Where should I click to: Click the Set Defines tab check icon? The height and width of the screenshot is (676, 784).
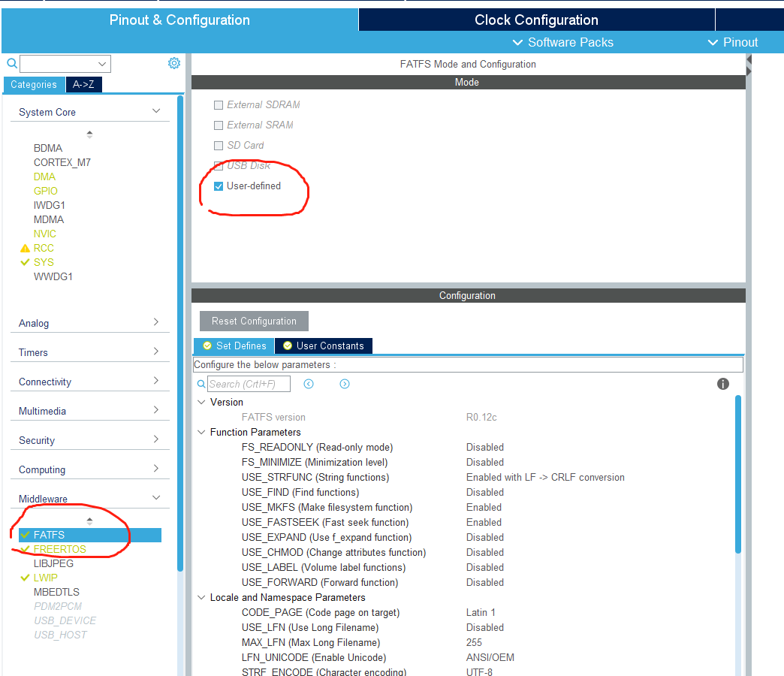pyautogui.click(x=207, y=346)
